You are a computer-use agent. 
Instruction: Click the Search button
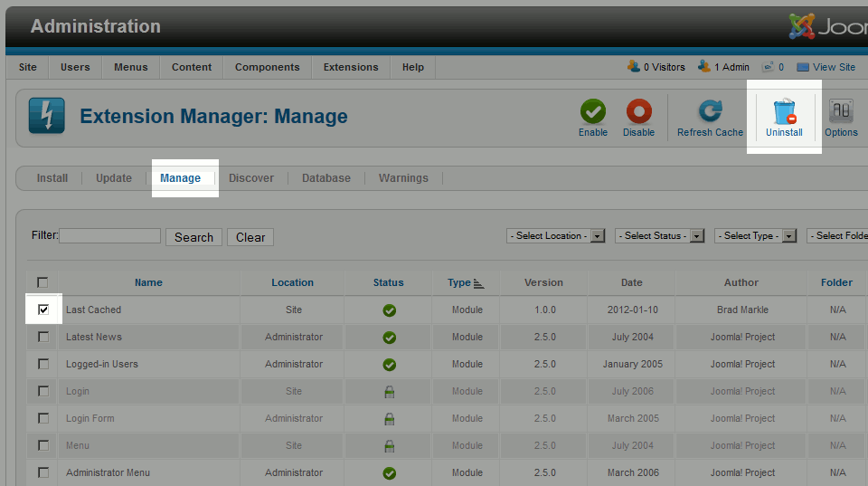(193, 237)
